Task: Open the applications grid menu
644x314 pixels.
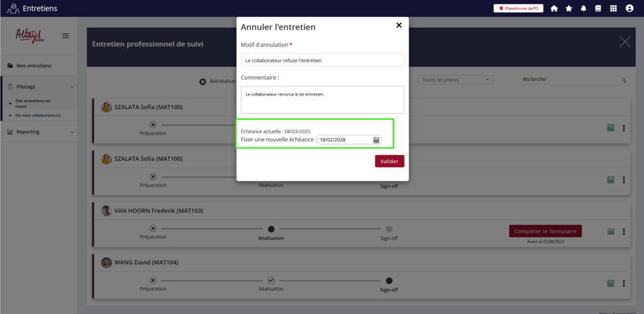Action: tap(613, 9)
